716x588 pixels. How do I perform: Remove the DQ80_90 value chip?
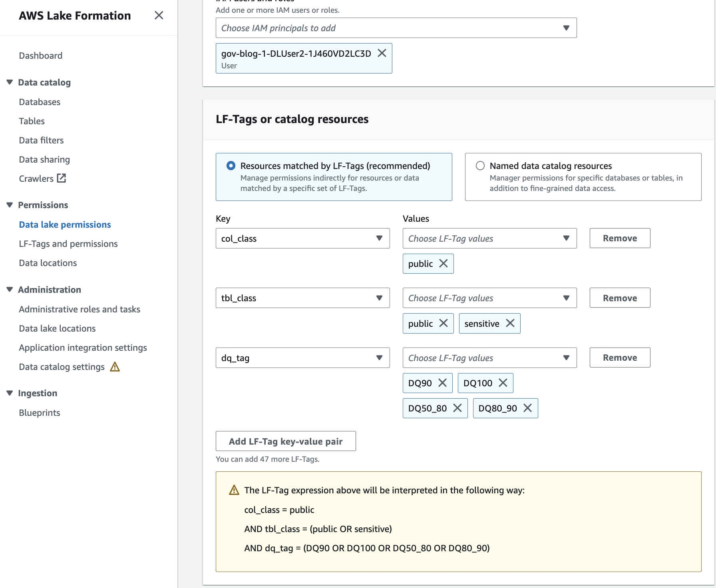527,408
